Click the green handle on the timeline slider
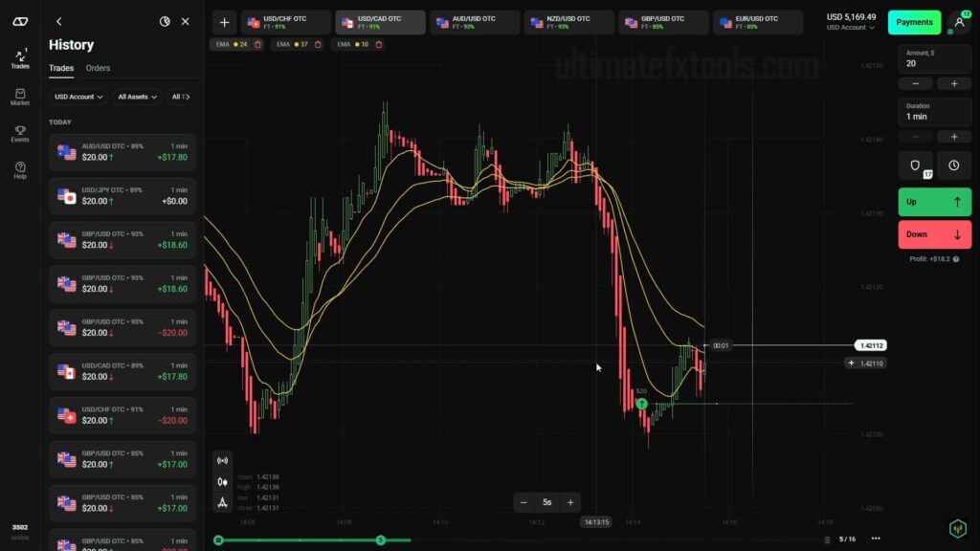The image size is (980, 551). pos(381,540)
